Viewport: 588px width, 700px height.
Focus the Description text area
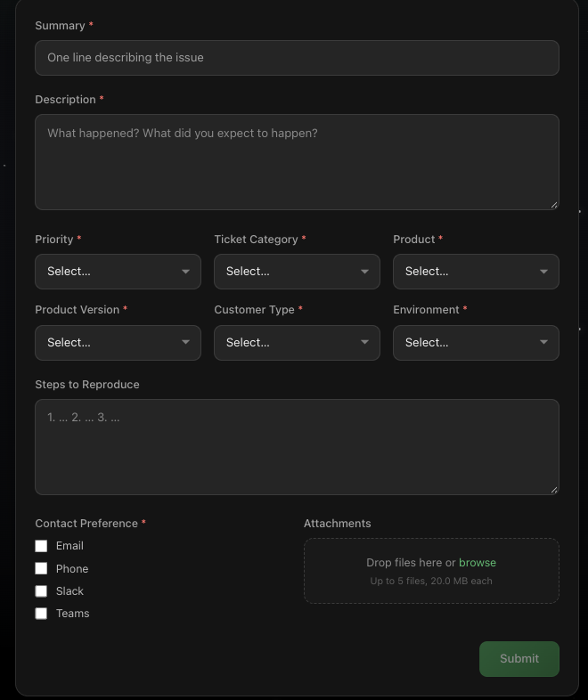coord(297,162)
